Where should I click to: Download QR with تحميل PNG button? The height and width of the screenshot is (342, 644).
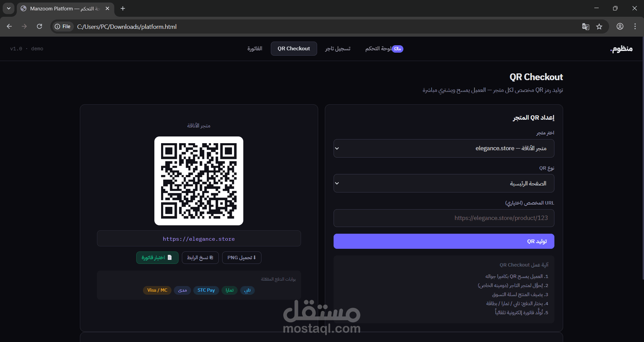tap(242, 258)
